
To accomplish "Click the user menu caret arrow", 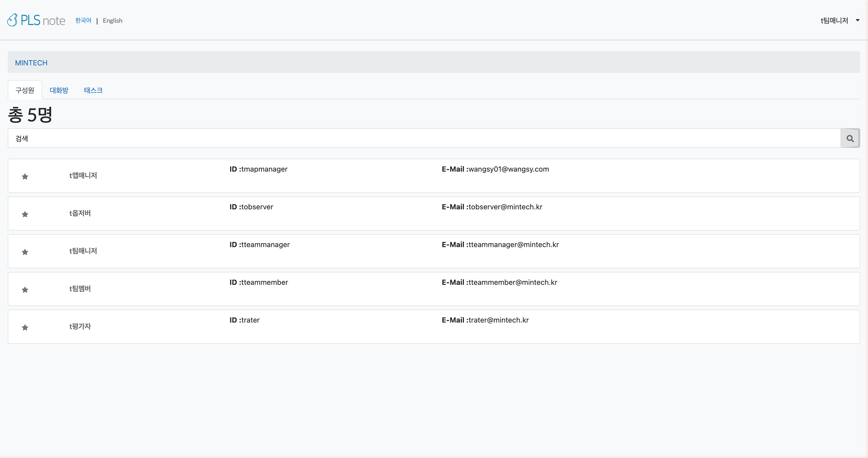I will click(x=858, y=21).
